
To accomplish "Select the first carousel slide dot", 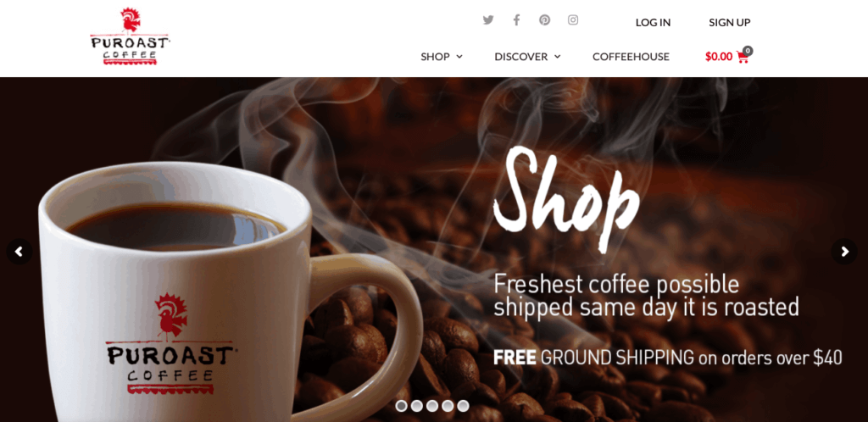I will (x=401, y=406).
